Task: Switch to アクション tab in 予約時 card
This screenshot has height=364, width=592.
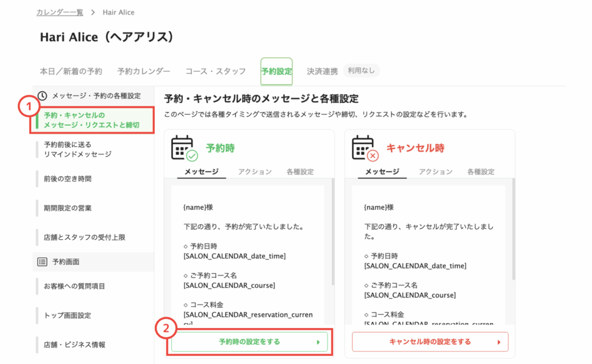Action: point(254,172)
